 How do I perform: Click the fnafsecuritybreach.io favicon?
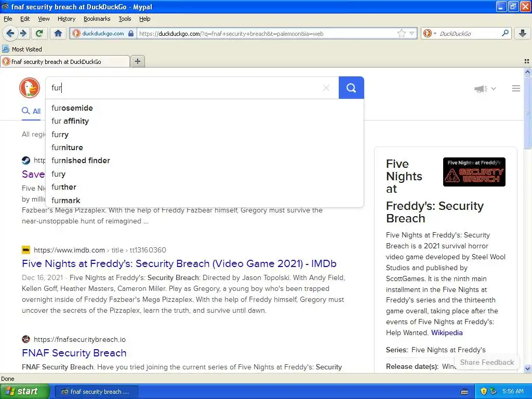(26, 339)
